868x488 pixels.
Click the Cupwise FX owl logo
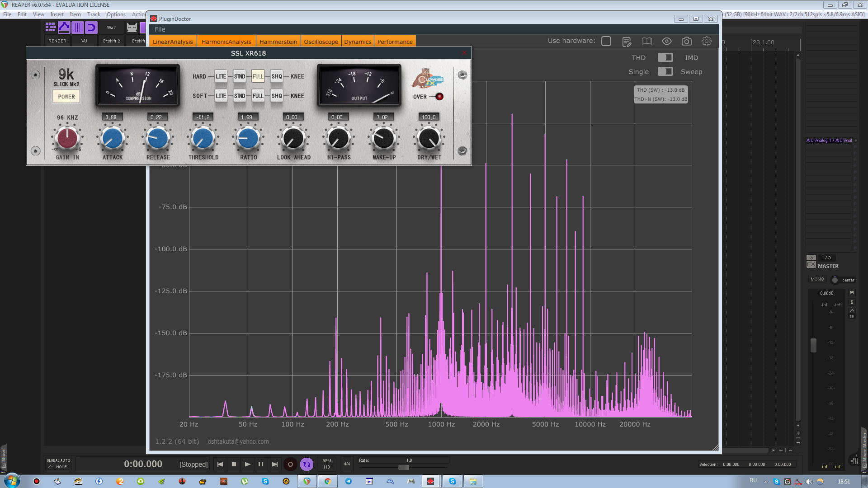(428, 79)
